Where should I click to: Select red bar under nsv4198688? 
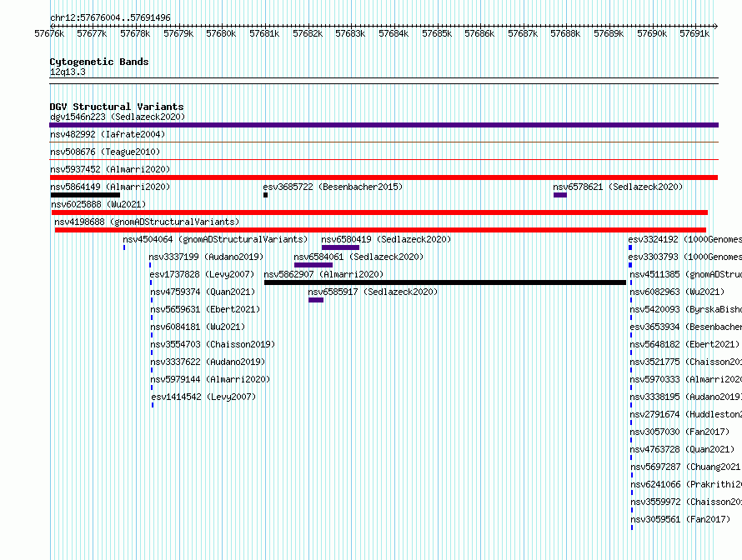[380, 230]
